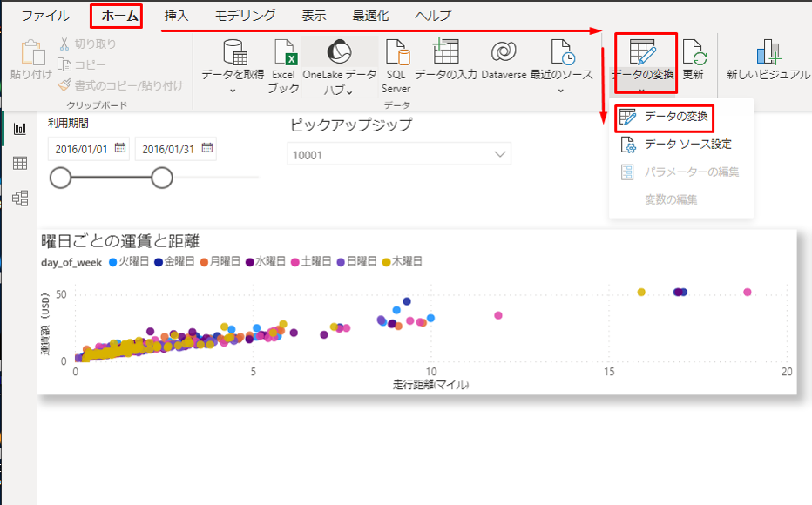Click start date field 2016/01/01
Image resolution: width=812 pixels, height=505 pixels.
80,148
